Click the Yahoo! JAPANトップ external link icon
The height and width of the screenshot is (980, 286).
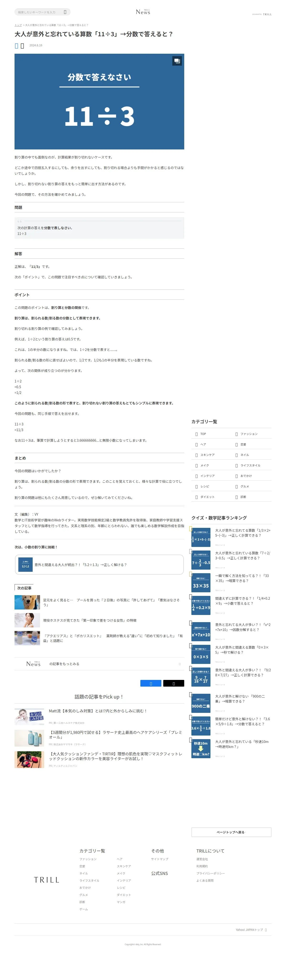(266, 930)
